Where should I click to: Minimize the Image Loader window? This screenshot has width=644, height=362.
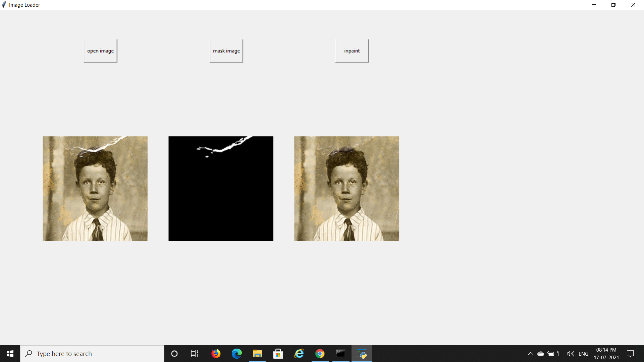[x=594, y=5]
